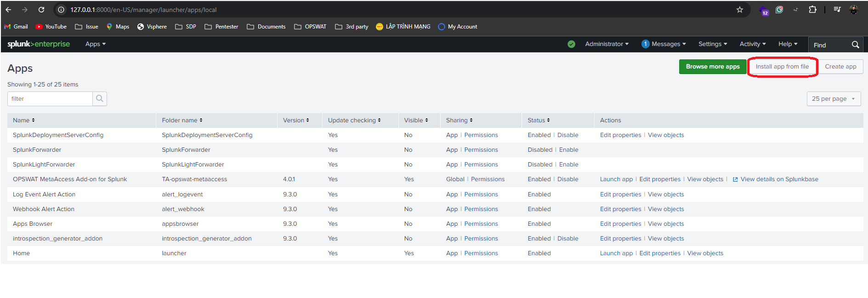Click the launcher folder name cell
This screenshot has width=868, height=298.
tap(174, 253)
